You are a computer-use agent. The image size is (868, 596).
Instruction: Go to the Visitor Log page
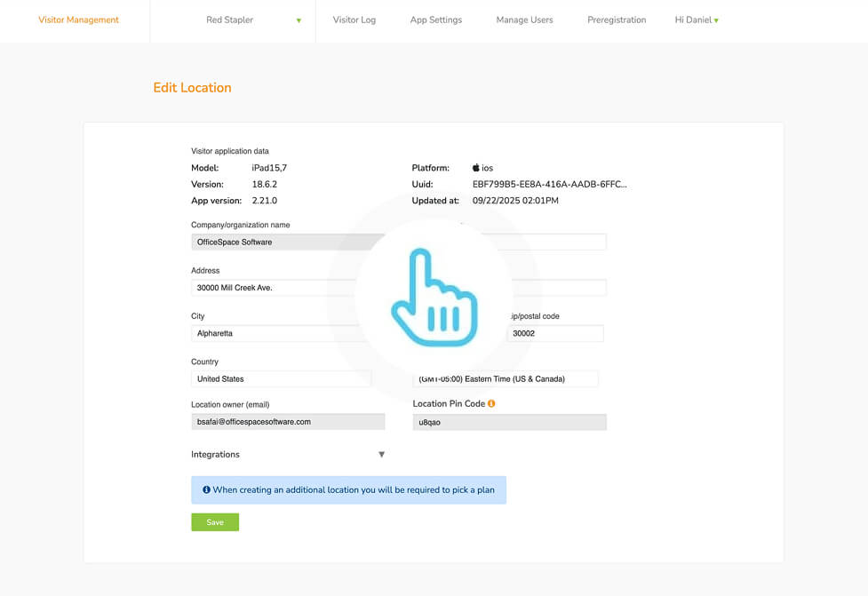pyautogui.click(x=354, y=20)
